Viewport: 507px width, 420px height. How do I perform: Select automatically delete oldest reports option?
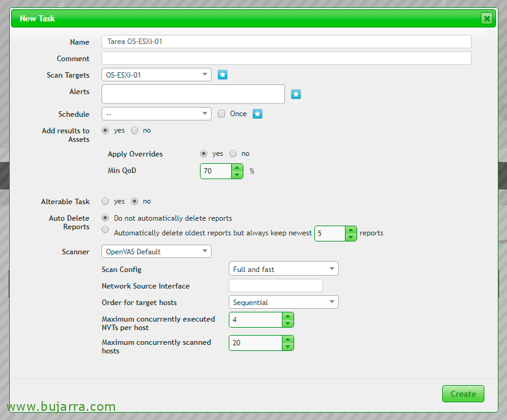click(x=105, y=229)
